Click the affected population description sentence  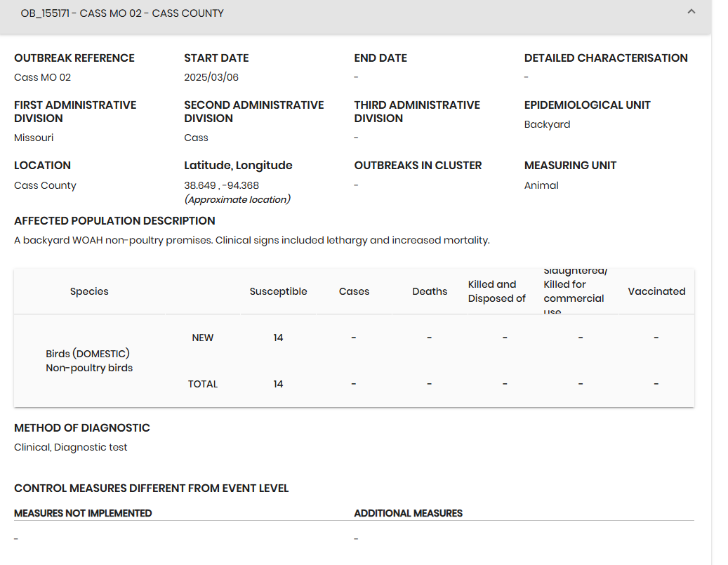pyautogui.click(x=251, y=240)
